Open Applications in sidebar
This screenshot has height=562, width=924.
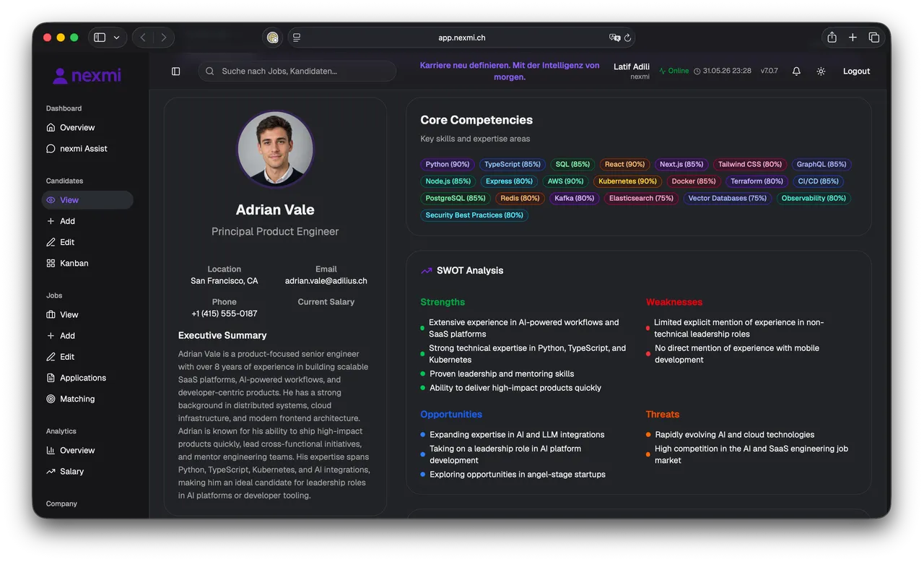click(x=87, y=378)
